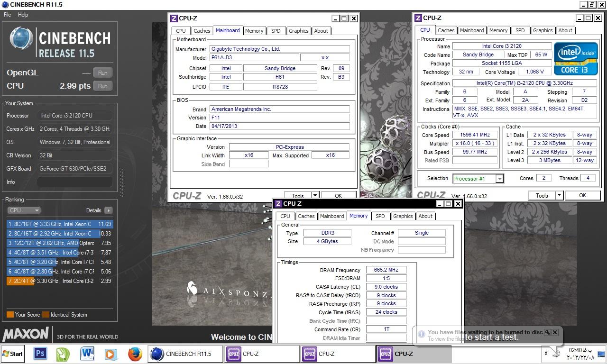Screen dimensions: 607x364
Task: Click the DRAM Frequency 665.2 MHz value
Action: (386, 270)
